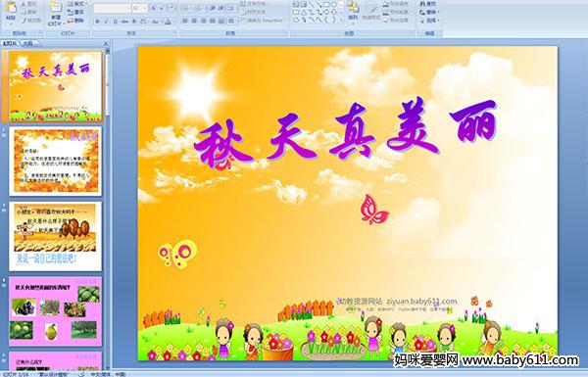Switch to the Slides (幻灯片) pane tab

pyautogui.click(x=9, y=43)
